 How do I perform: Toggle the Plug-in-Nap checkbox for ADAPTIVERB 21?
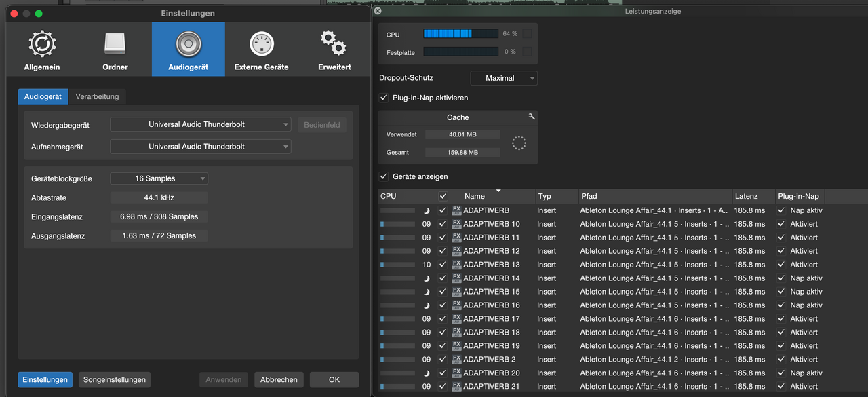pyautogui.click(x=781, y=387)
